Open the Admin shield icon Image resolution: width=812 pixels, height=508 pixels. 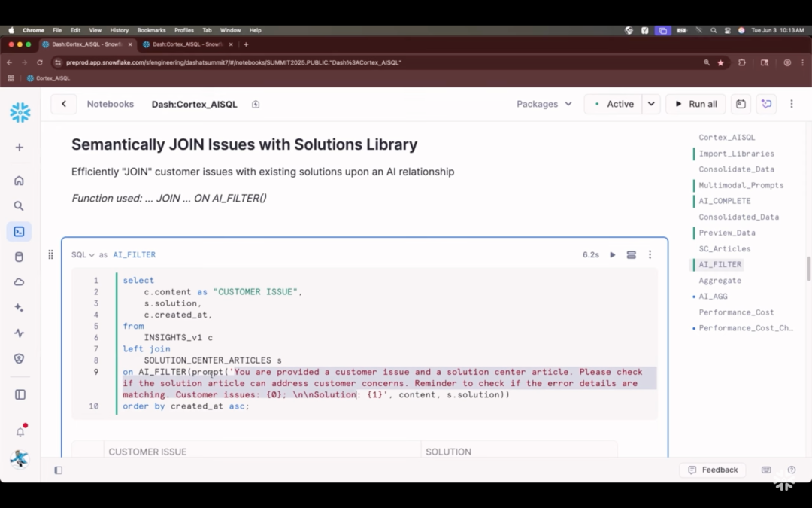[19, 358]
